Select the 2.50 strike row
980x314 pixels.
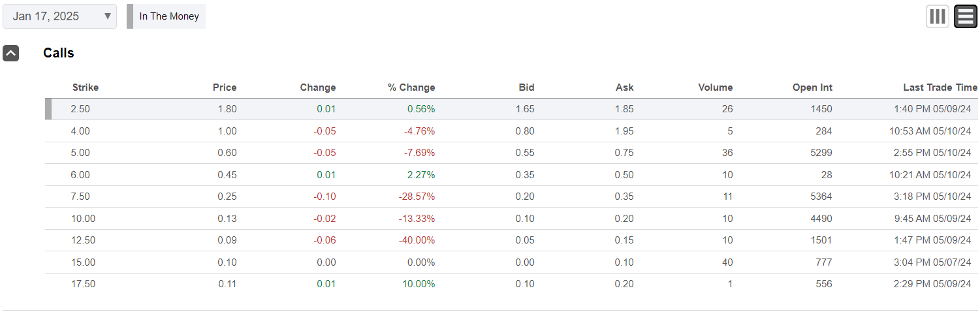coord(80,109)
